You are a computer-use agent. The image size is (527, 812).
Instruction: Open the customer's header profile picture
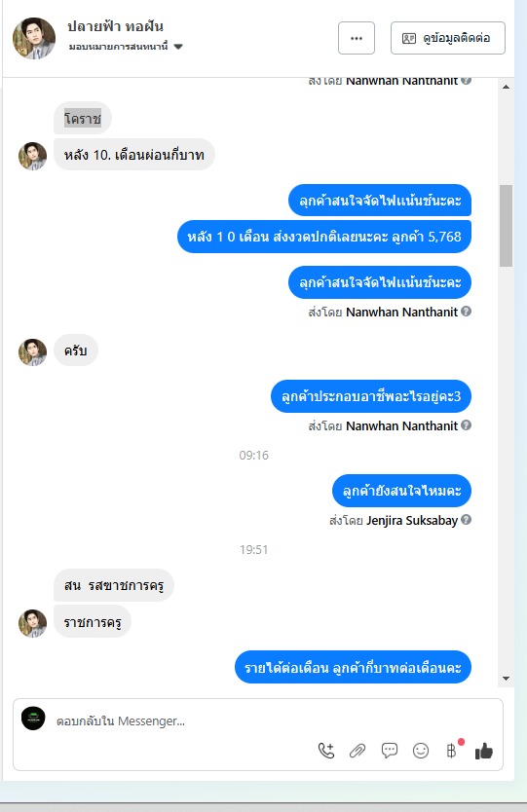[x=34, y=38]
